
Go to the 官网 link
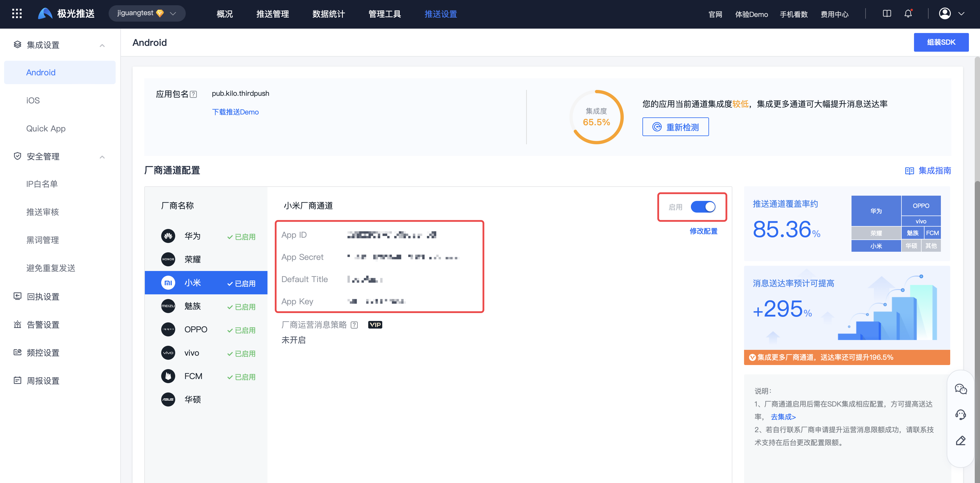(715, 14)
